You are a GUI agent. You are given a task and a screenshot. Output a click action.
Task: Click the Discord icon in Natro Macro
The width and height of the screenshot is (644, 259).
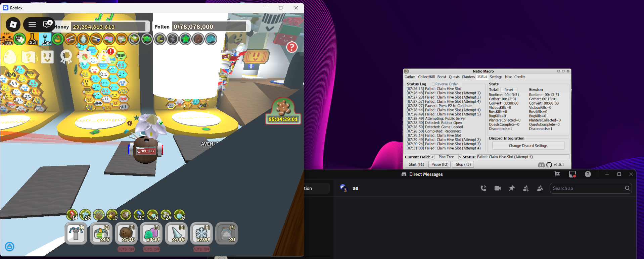541,165
